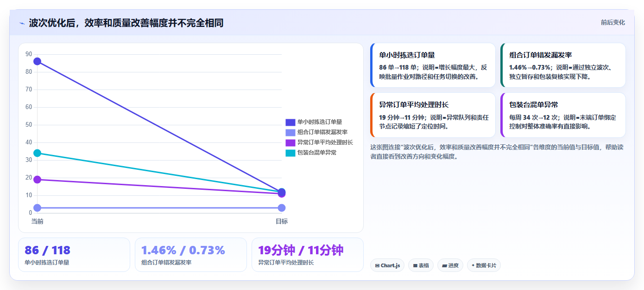Screen dimensions: 644x290
Task: Click 包装台混单异常 info card heading
Action: click(x=533, y=105)
